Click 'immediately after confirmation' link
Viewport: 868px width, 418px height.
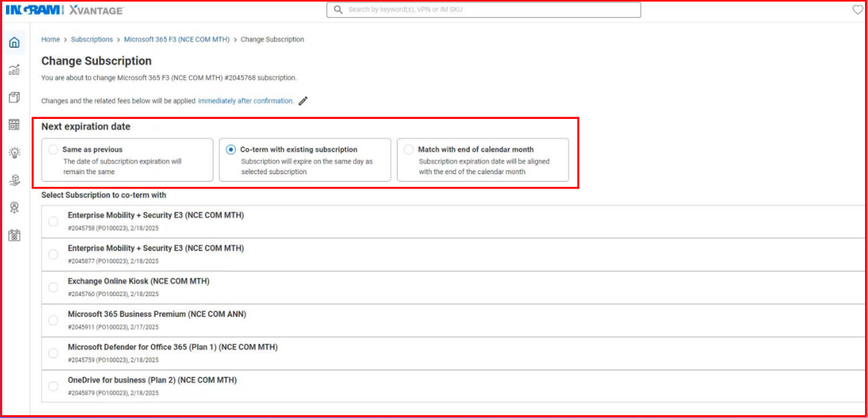point(246,101)
